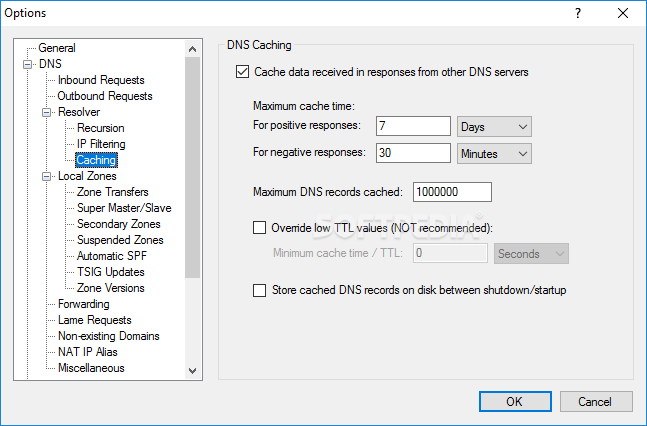Click the tree scrollbar up arrow
Screen dimensions: 647x426
coord(192,49)
